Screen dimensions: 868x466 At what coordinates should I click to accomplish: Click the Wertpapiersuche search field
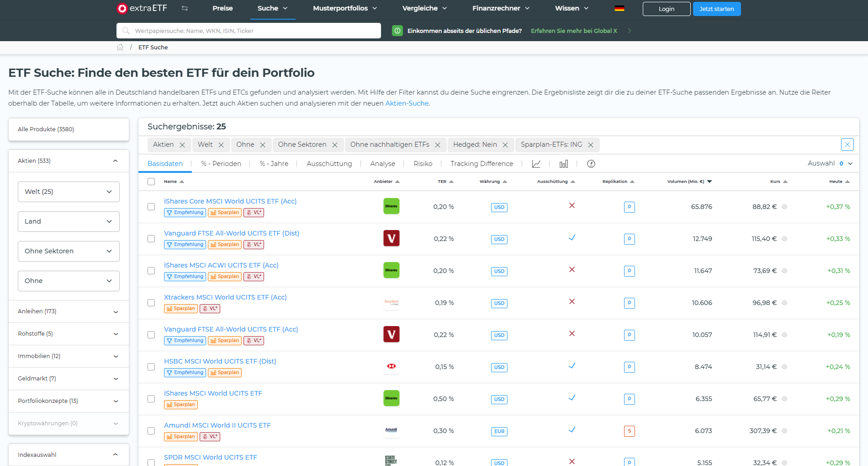pyautogui.click(x=249, y=31)
